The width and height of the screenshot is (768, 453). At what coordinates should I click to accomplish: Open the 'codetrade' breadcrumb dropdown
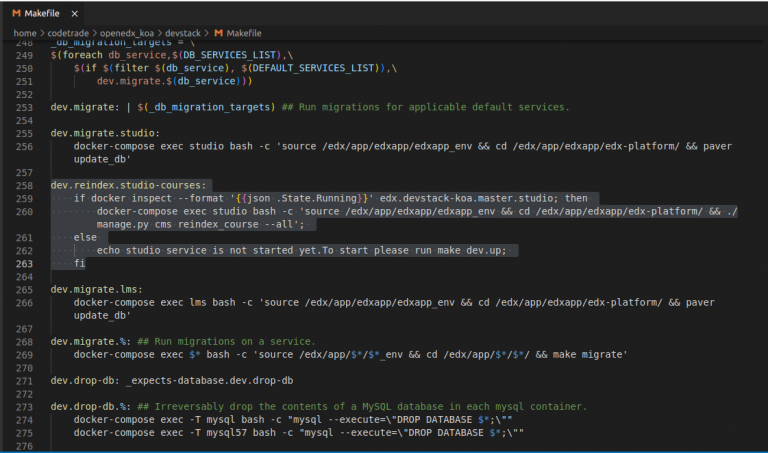click(x=69, y=33)
